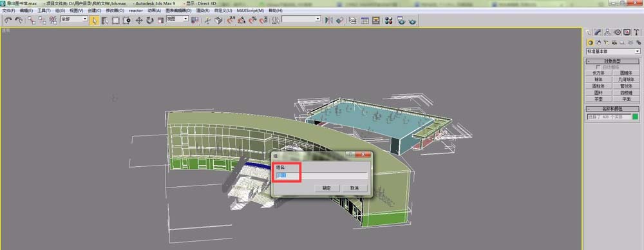The width and height of the screenshot is (644, 250).
Task: Click the Align tool icon
Action: pos(339,20)
